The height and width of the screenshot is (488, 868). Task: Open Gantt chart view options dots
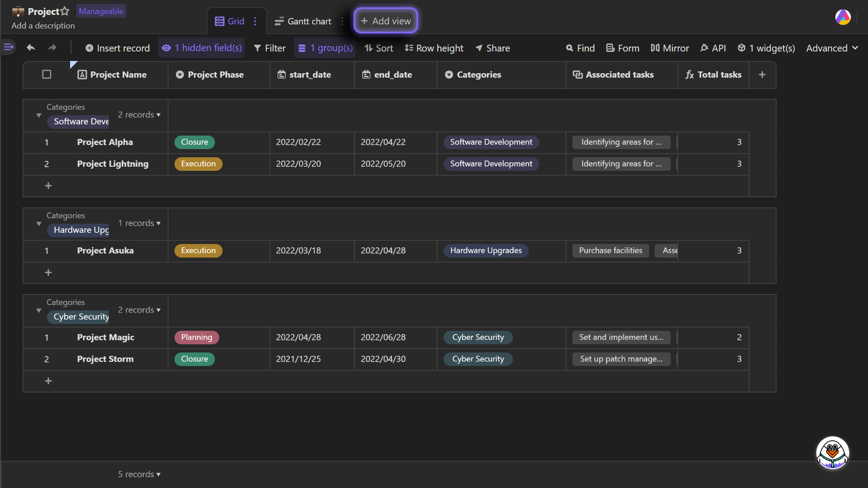[342, 21]
